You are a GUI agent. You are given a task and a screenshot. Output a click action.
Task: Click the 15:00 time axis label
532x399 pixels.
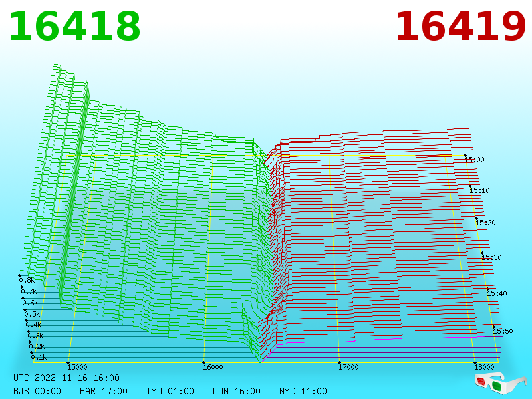coord(474,160)
